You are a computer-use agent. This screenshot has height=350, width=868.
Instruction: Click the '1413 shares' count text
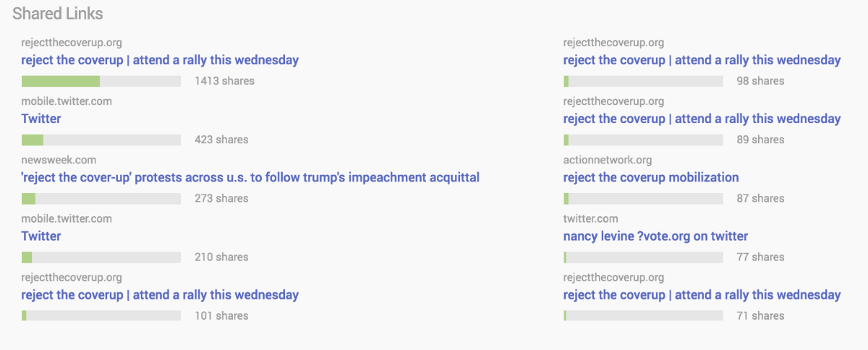(224, 81)
